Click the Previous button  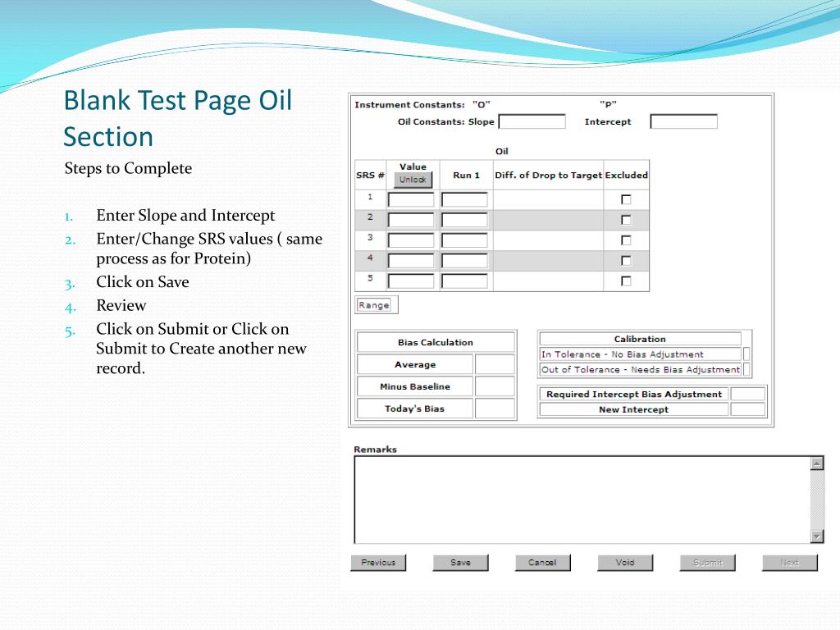[378, 563]
